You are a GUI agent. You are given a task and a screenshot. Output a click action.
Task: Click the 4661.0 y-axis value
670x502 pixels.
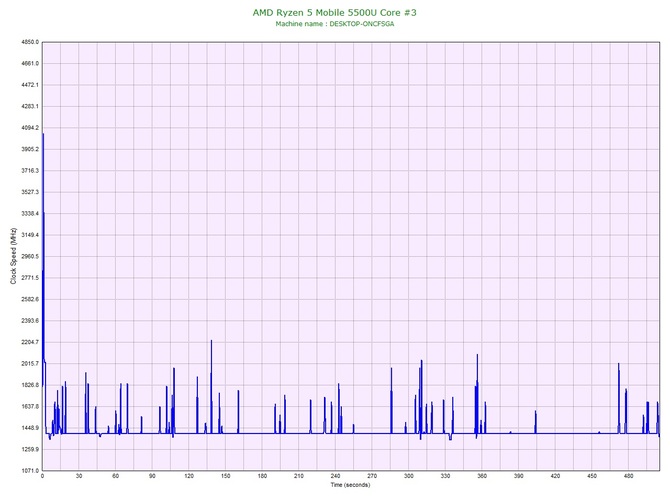tap(29, 64)
